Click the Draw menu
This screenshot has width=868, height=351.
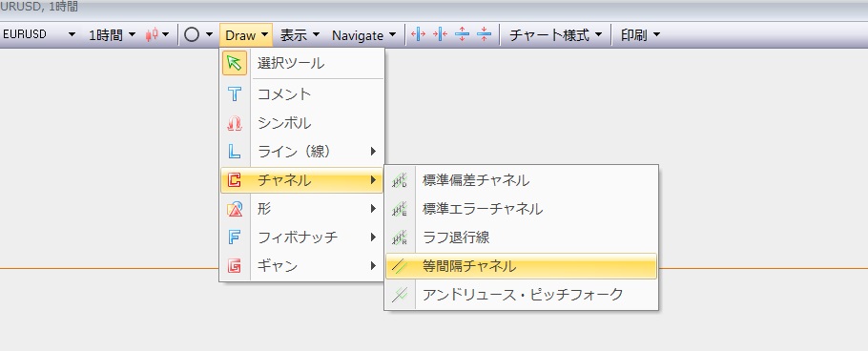click(246, 35)
